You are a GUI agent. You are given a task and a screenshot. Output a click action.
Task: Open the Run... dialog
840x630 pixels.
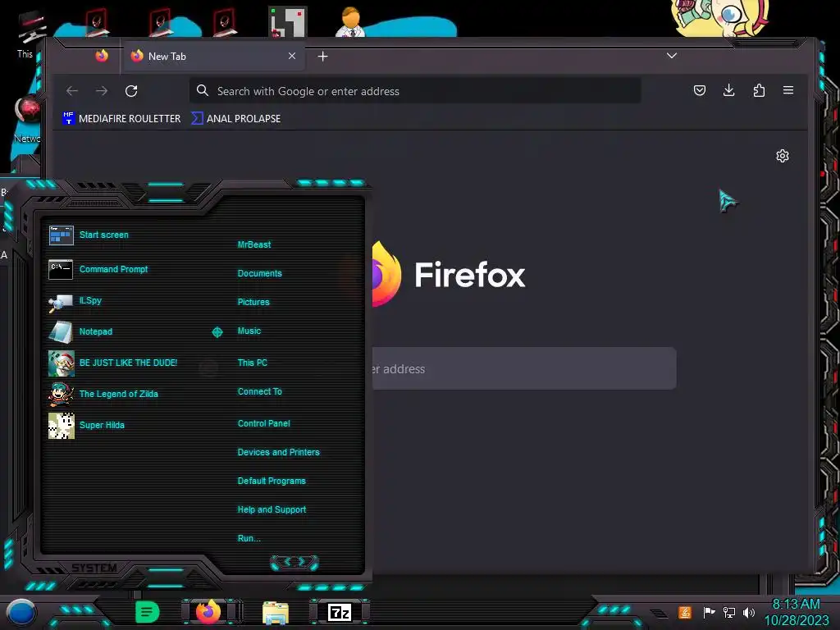(249, 539)
